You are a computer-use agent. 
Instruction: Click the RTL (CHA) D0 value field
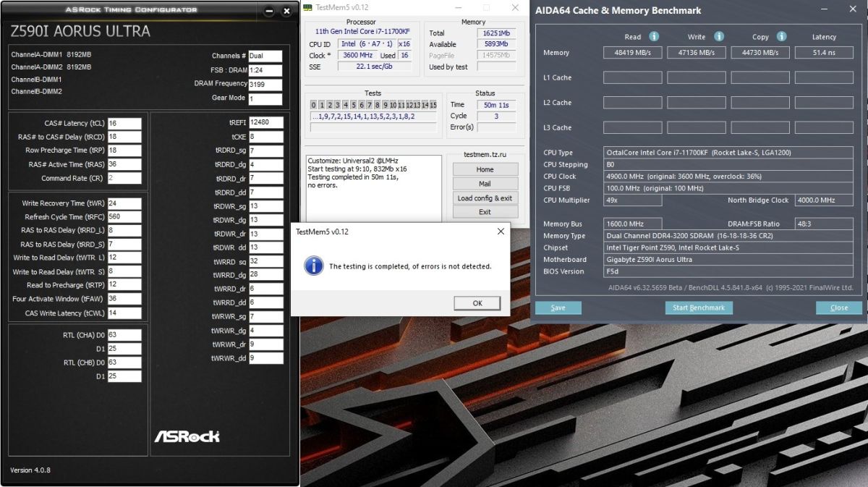[124, 335]
